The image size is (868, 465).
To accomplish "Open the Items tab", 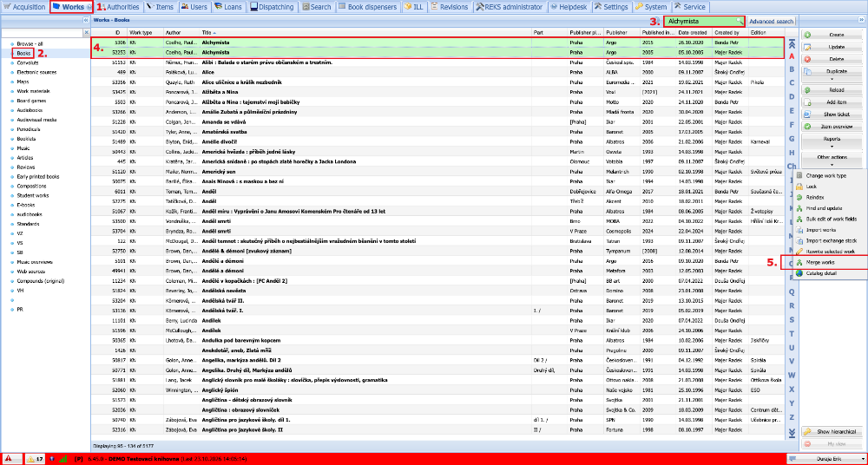I will coord(160,7).
